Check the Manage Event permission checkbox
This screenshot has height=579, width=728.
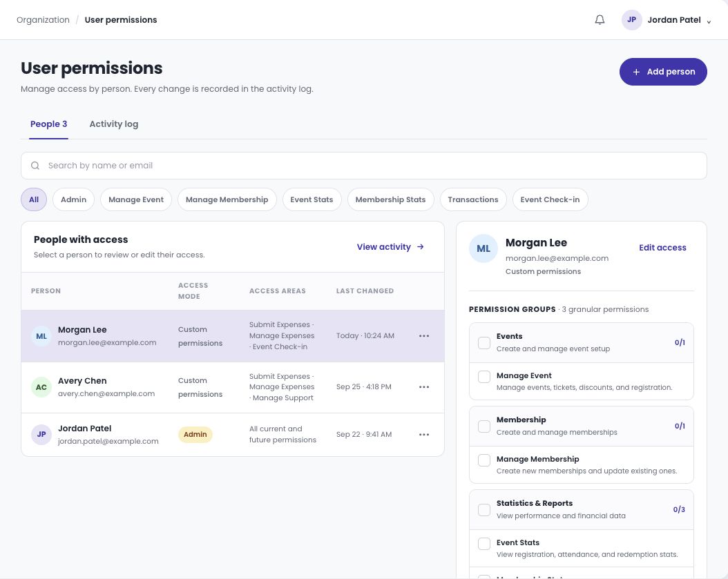484,377
